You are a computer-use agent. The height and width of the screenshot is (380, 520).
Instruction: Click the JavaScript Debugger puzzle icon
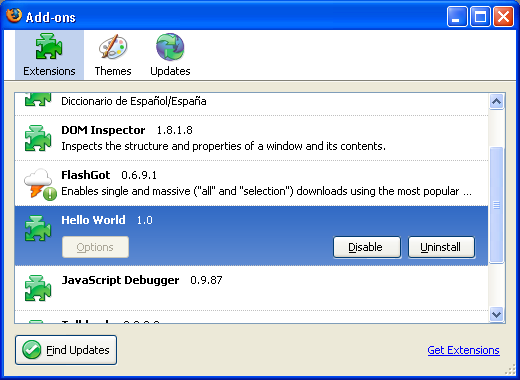[38, 288]
